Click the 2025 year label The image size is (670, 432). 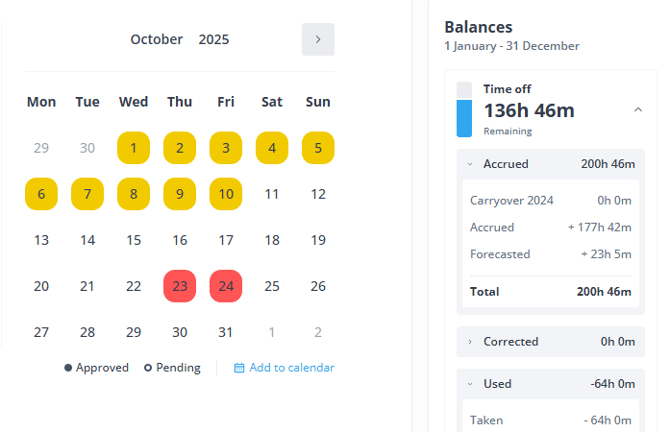click(214, 40)
